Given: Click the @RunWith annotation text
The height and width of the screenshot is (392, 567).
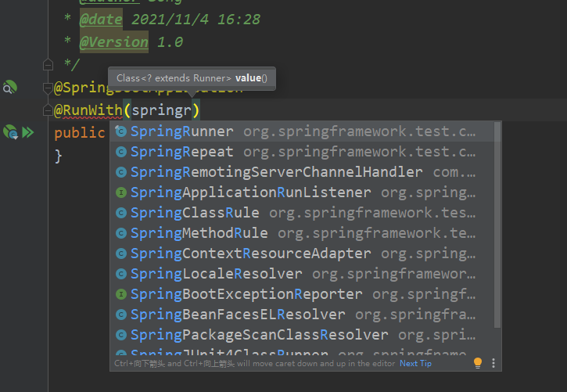Looking at the screenshot, I should (x=88, y=110).
